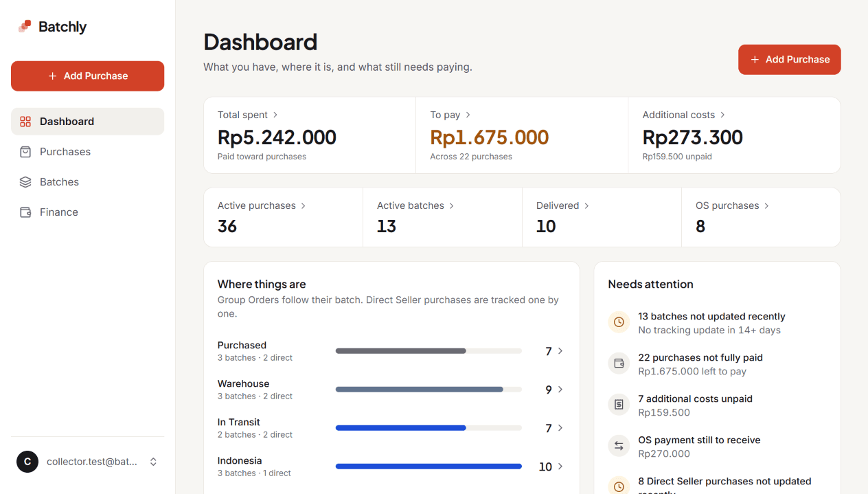Click the Batchly logo icon
This screenshot has width=868, height=494.
(25, 27)
